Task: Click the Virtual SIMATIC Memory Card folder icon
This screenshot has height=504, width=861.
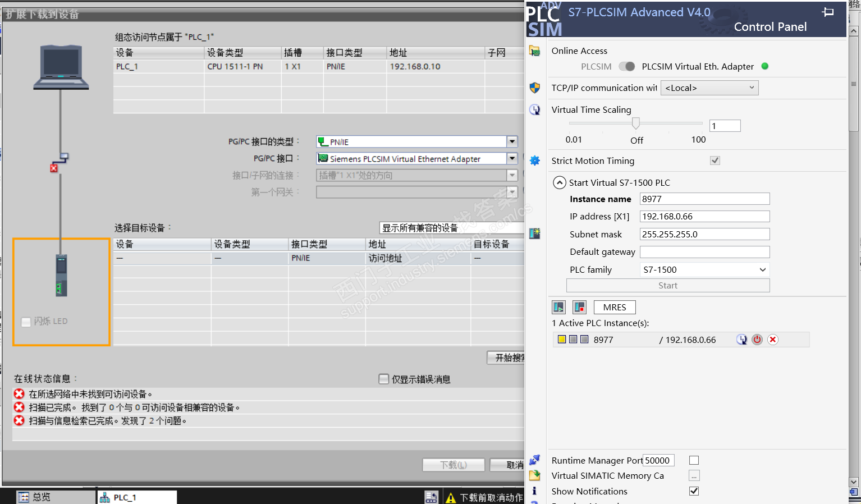Action: pyautogui.click(x=534, y=475)
